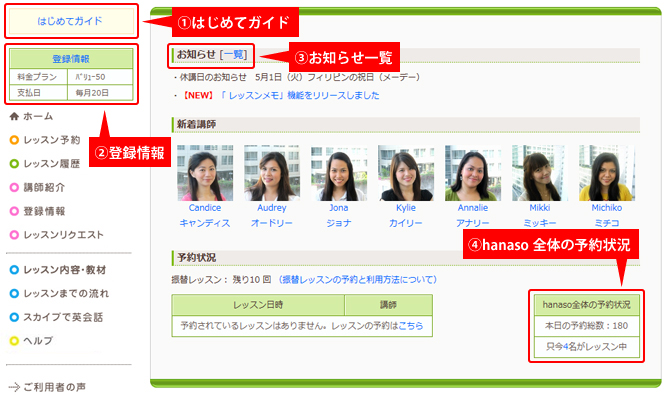This screenshot has height=395, width=670.
Task: Click Jona's teacher photo
Action: [x=339, y=173]
